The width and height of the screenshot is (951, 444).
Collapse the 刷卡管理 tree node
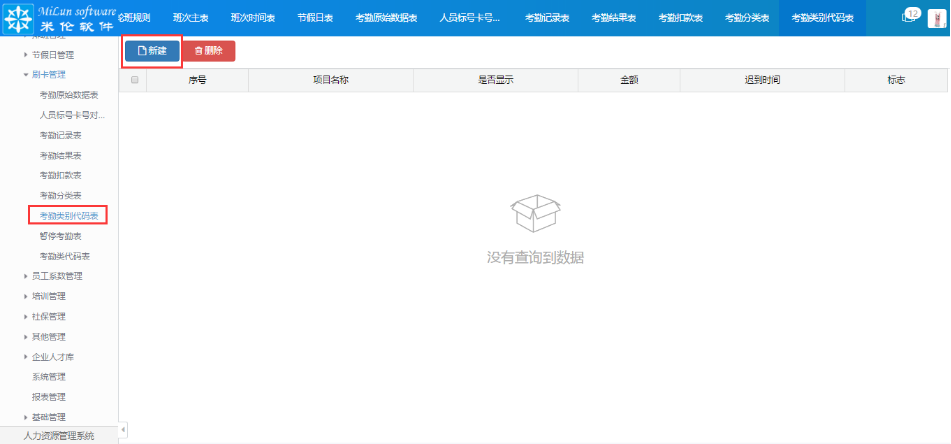[26, 74]
